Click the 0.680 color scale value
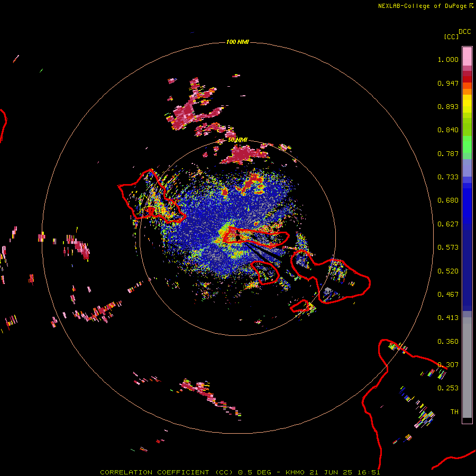Screen dimensions: 476x476 coord(448,200)
